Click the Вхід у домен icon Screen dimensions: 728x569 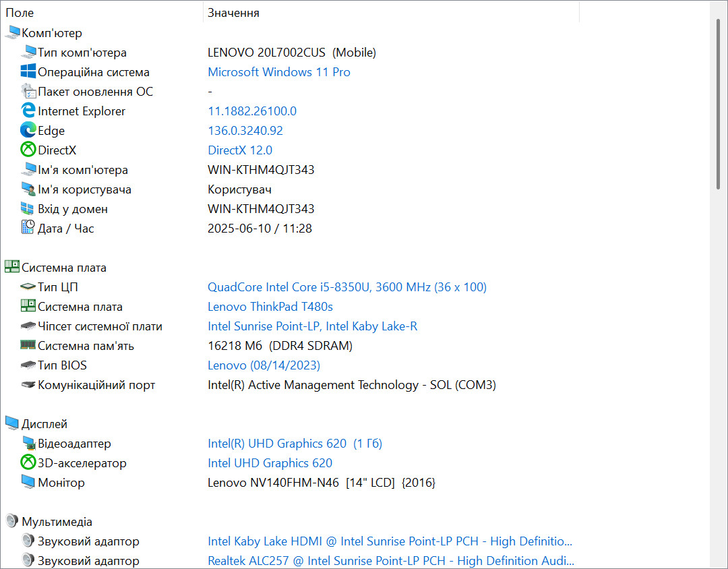(x=28, y=208)
